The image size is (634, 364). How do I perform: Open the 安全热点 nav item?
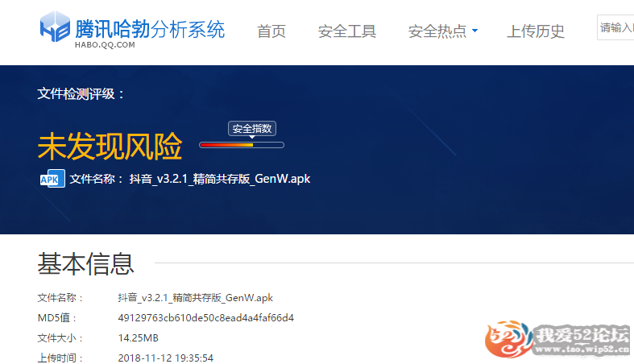coord(437,31)
